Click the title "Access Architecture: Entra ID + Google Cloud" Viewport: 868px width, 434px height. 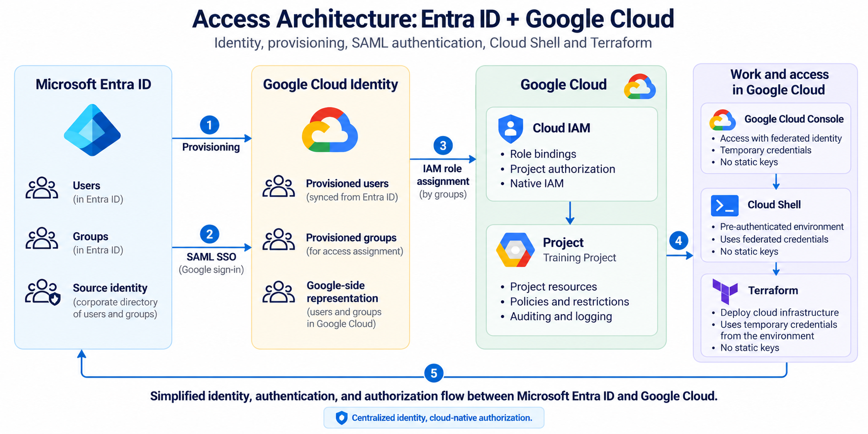pos(434,19)
